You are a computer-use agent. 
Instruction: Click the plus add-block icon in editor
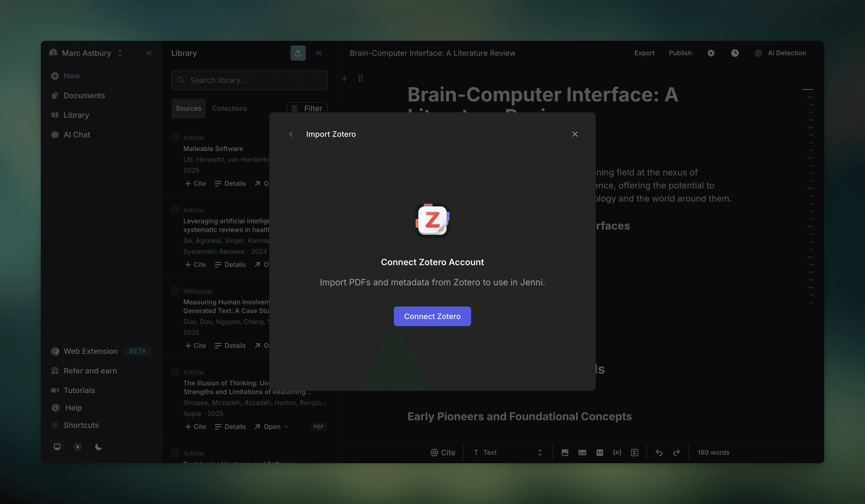344,79
